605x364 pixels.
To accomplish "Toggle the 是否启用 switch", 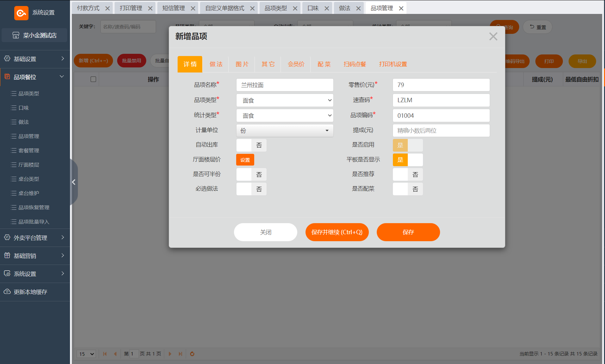I will click(408, 145).
